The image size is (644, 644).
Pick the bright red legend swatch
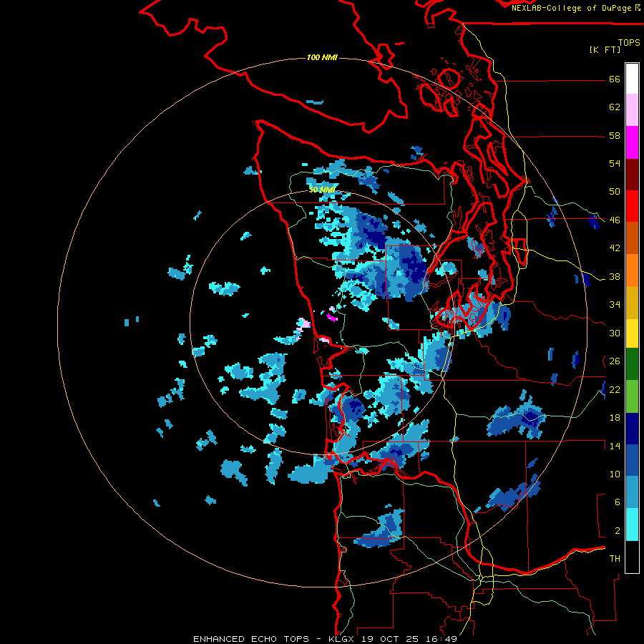(632, 206)
